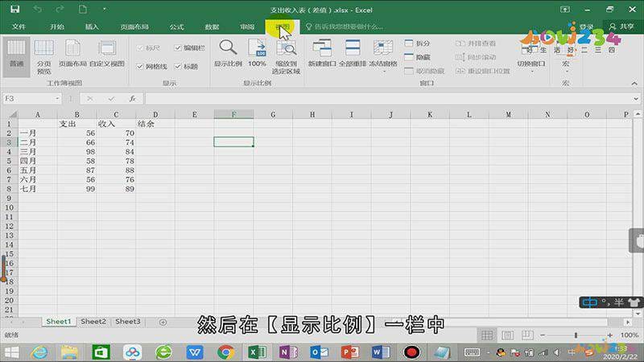This screenshot has width=644, height=362.
Task: Click Select All corner triangle of grid
Action: (12, 114)
